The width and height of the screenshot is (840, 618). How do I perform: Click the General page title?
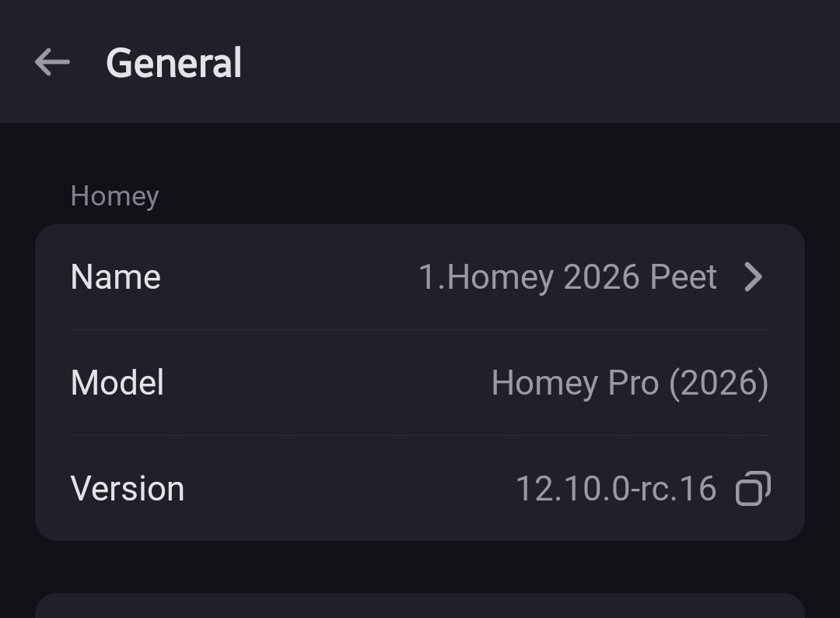(173, 62)
